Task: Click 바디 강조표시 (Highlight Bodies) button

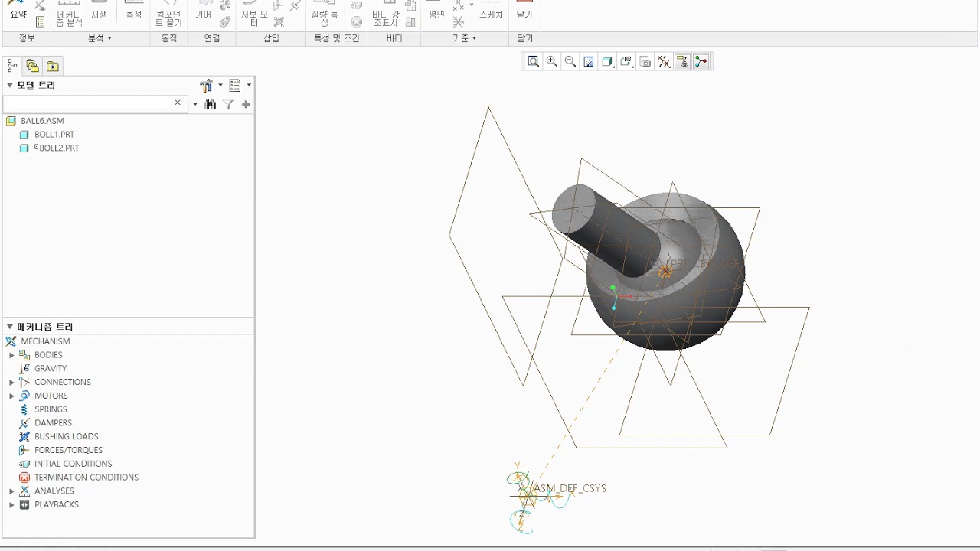Action: tap(386, 14)
